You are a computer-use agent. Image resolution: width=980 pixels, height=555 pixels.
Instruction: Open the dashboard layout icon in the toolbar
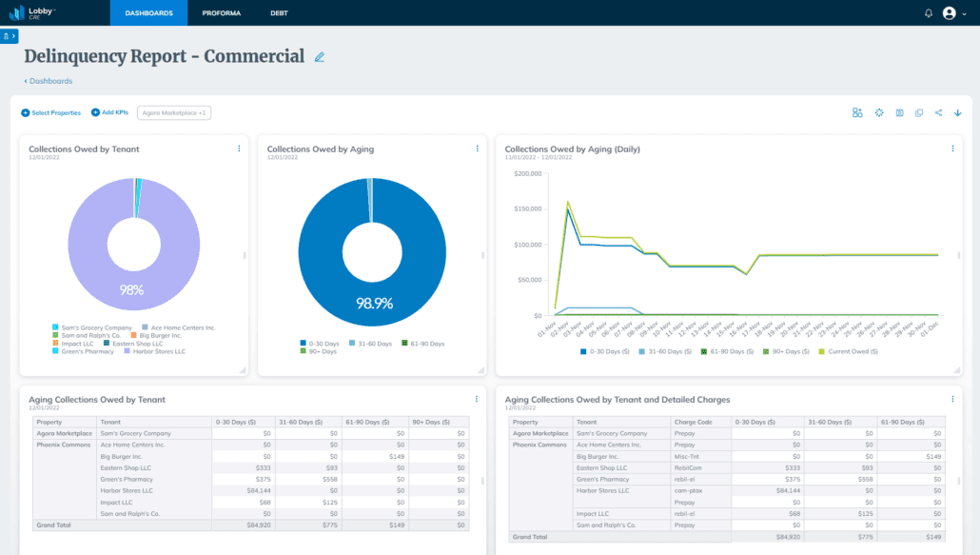[857, 112]
